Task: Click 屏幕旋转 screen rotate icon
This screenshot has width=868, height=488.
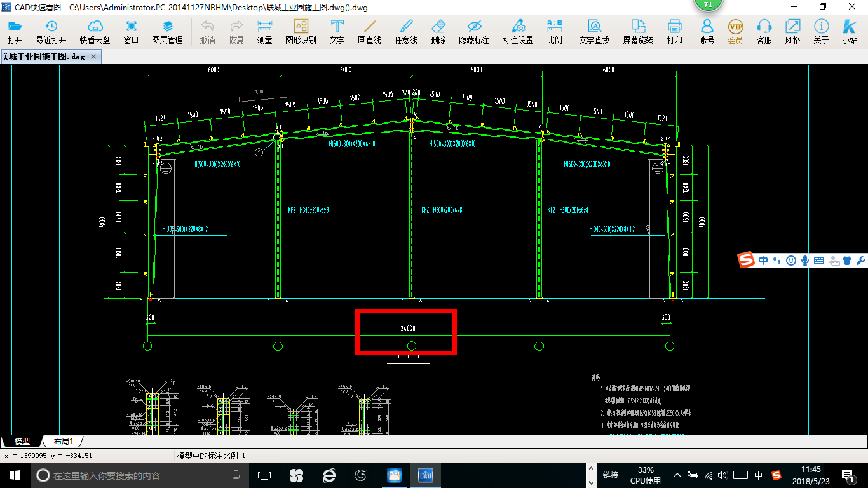Action: (638, 31)
